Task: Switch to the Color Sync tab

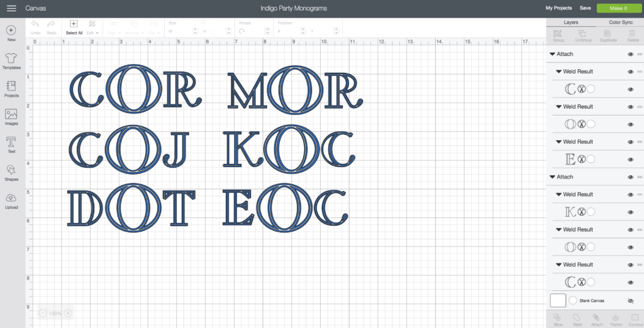Action: (621, 23)
